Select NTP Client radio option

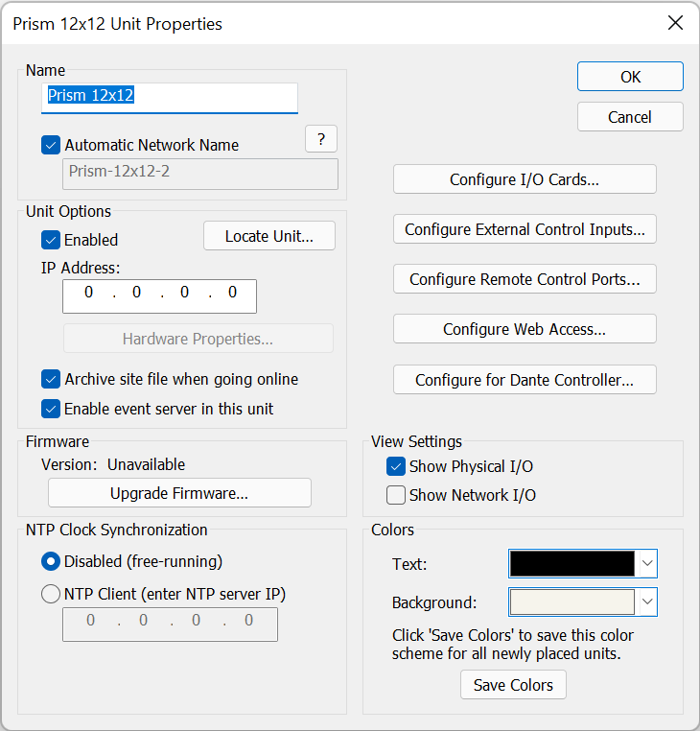[51, 594]
